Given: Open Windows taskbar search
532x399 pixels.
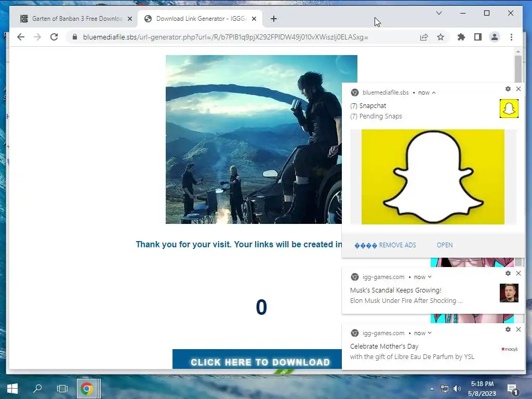Looking at the screenshot, I should [37, 389].
